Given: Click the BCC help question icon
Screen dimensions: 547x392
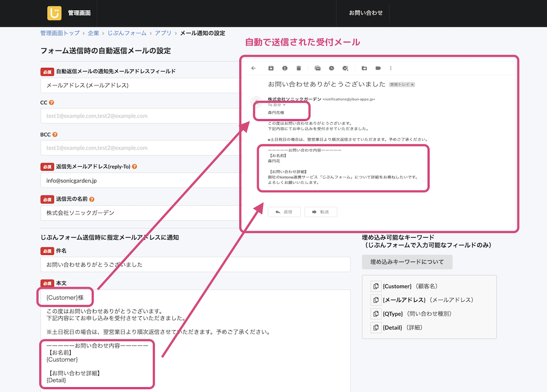Looking at the screenshot, I should (55, 134).
